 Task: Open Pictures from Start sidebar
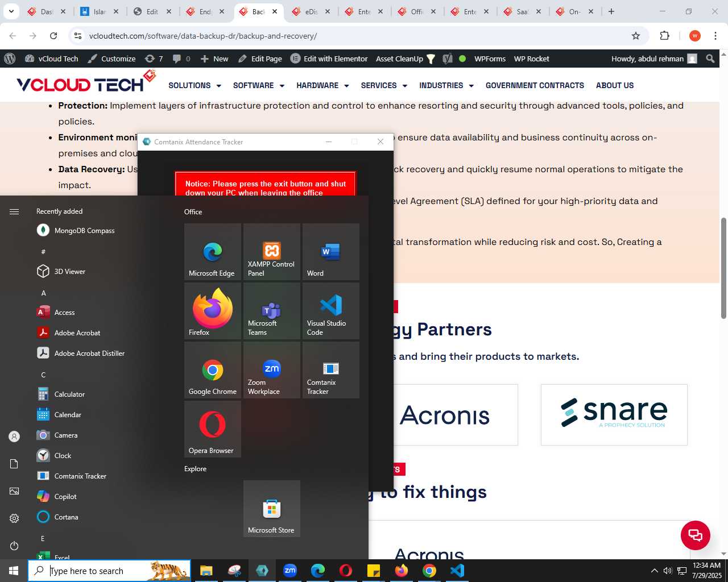14,491
